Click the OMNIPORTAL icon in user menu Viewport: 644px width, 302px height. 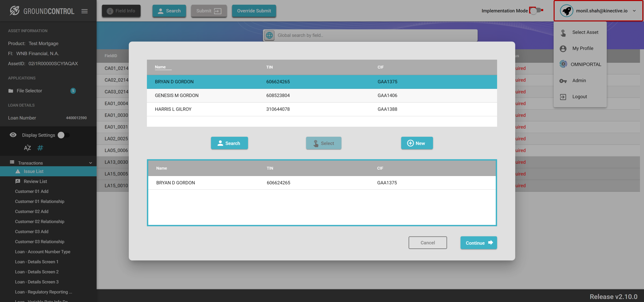click(x=563, y=64)
